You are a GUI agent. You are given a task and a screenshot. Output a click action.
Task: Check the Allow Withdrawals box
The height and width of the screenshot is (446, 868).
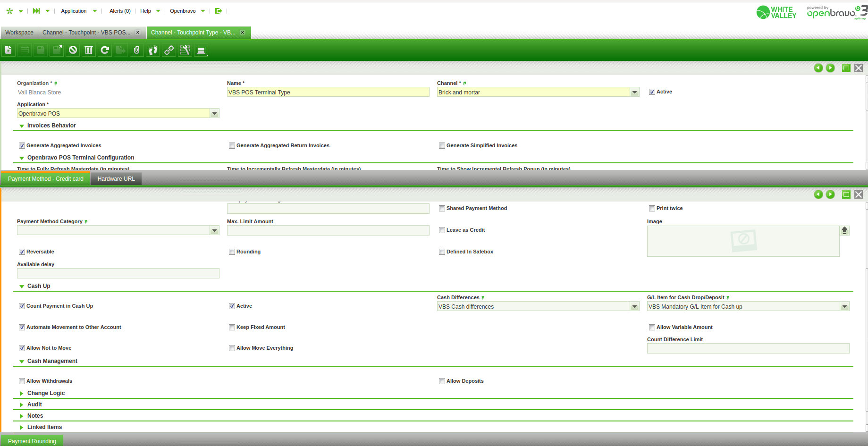pyautogui.click(x=22, y=381)
